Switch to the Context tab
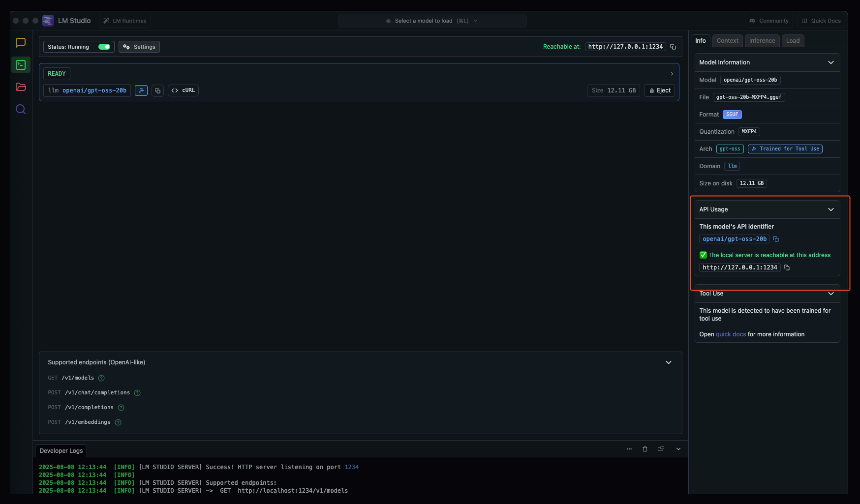Viewport: 860px width, 504px height. click(x=727, y=40)
